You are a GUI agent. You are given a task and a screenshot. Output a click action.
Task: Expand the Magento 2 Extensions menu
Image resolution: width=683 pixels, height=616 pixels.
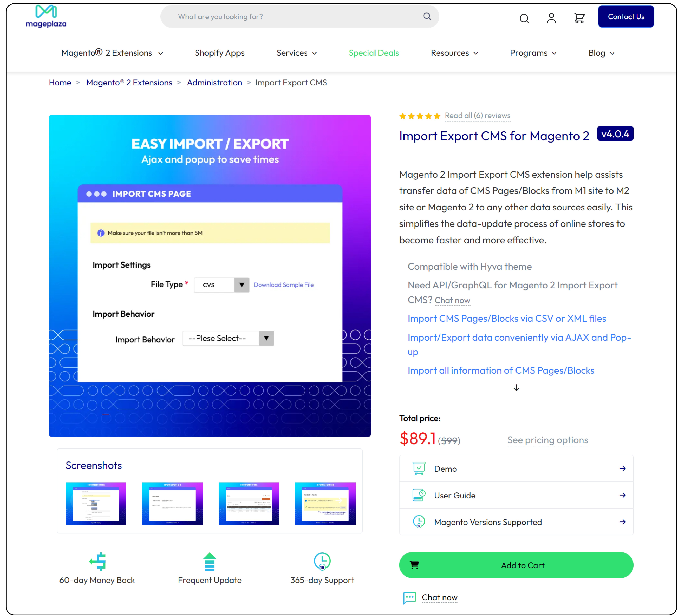(x=112, y=53)
